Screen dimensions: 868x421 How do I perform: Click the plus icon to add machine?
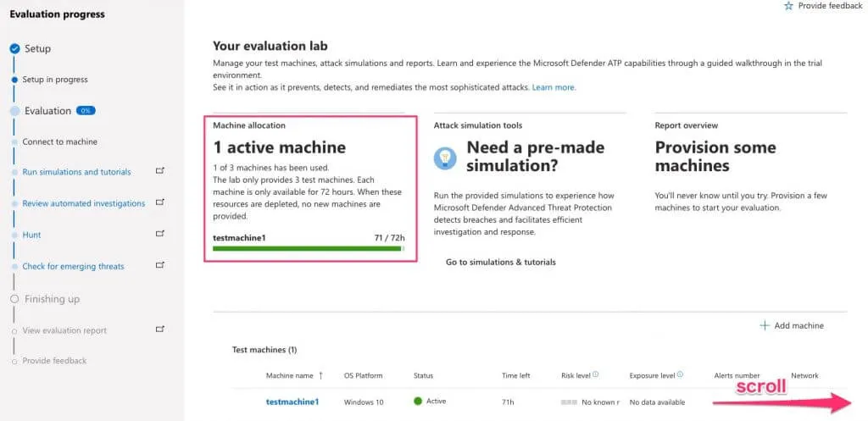765,325
